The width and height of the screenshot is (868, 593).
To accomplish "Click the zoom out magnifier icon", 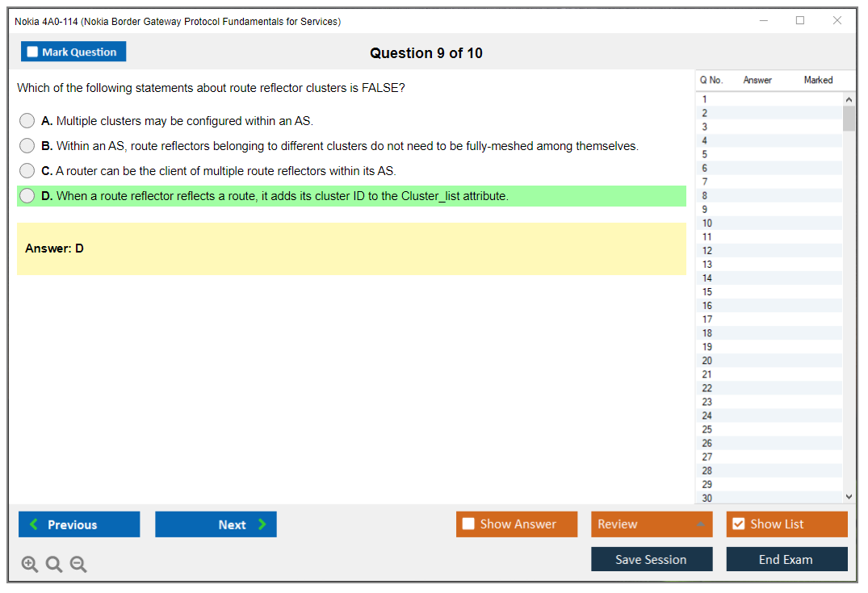I will pyautogui.click(x=78, y=565).
